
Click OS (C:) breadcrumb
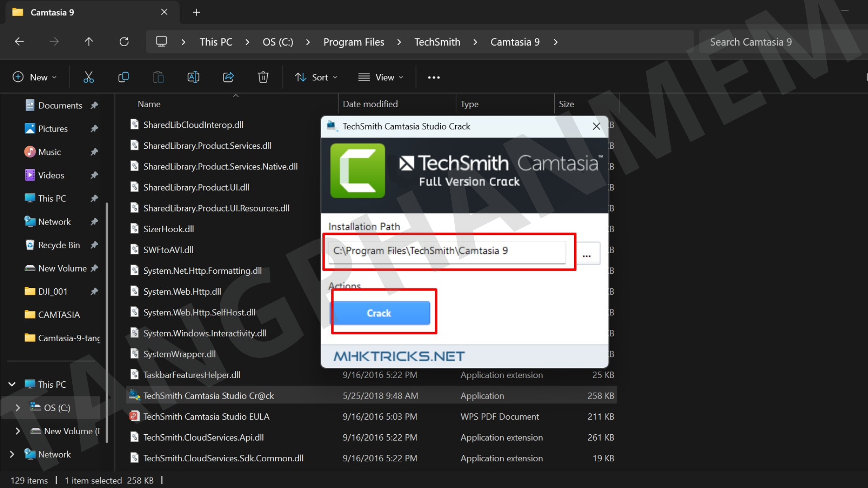(x=278, y=42)
